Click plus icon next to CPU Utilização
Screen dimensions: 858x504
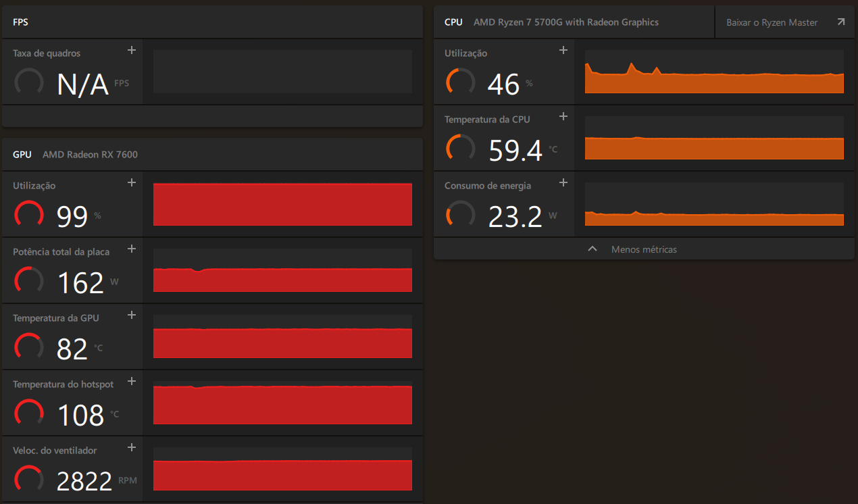tap(563, 50)
